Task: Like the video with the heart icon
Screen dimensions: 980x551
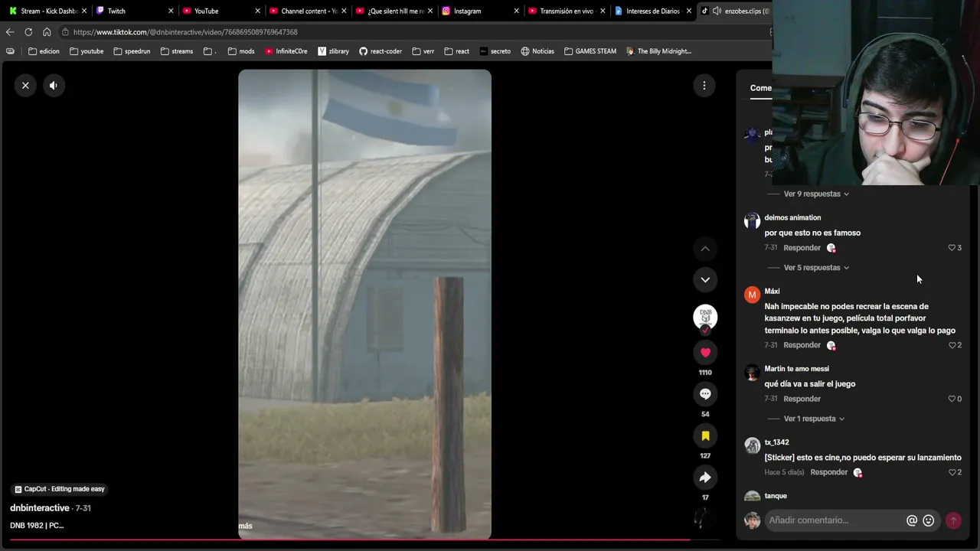Action: (705, 352)
